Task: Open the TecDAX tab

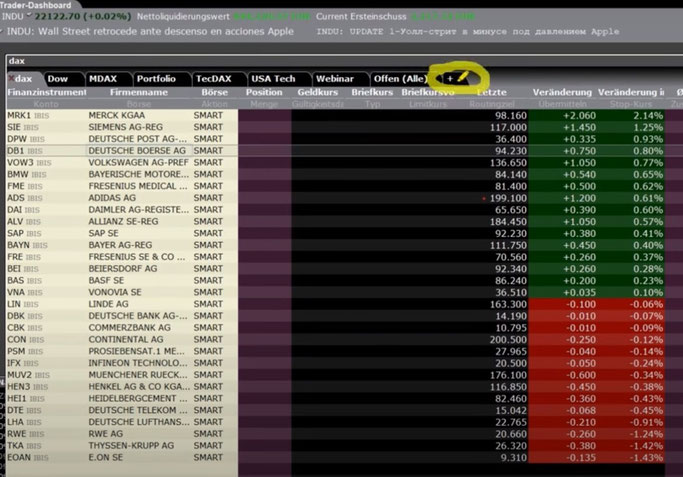Action: 213,79
